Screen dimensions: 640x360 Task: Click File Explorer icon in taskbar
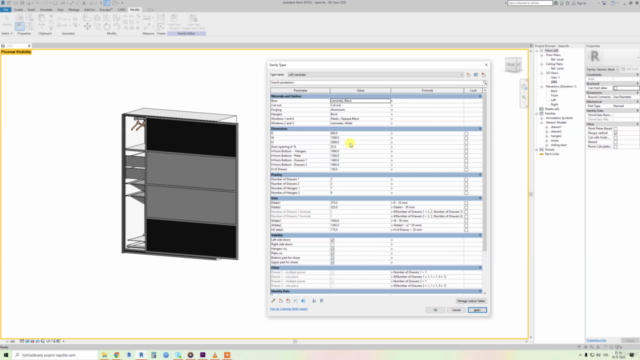[104, 355]
